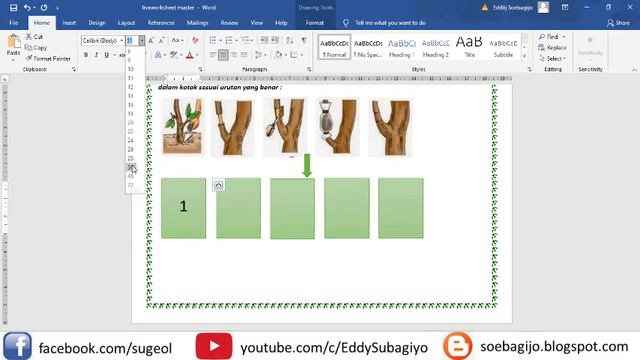The image size is (640, 360).
Task: Toggle italic formatting
Action: point(96,55)
